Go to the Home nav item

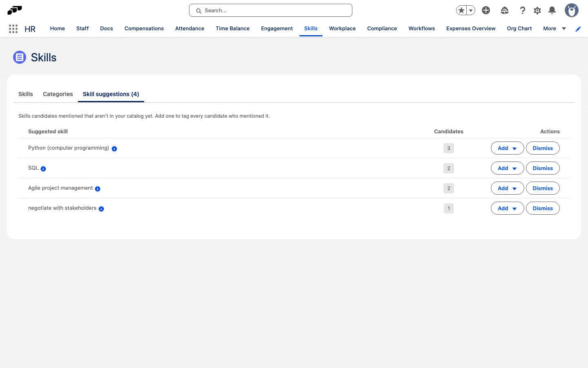pyautogui.click(x=58, y=29)
